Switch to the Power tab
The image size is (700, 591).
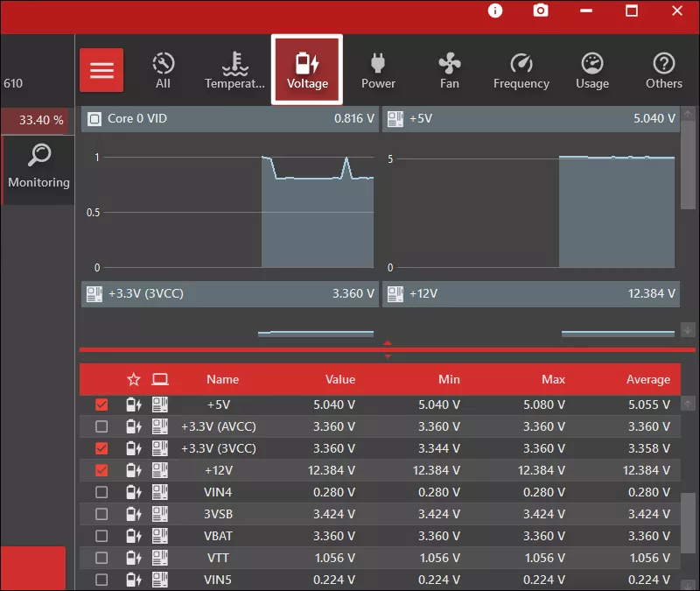coord(378,70)
